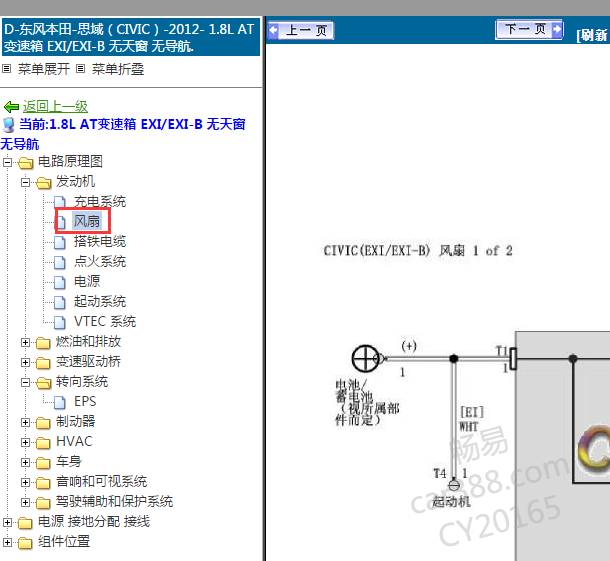Click the 起动机 terminal in the diagram
This screenshot has width=610, height=561.
454,486
